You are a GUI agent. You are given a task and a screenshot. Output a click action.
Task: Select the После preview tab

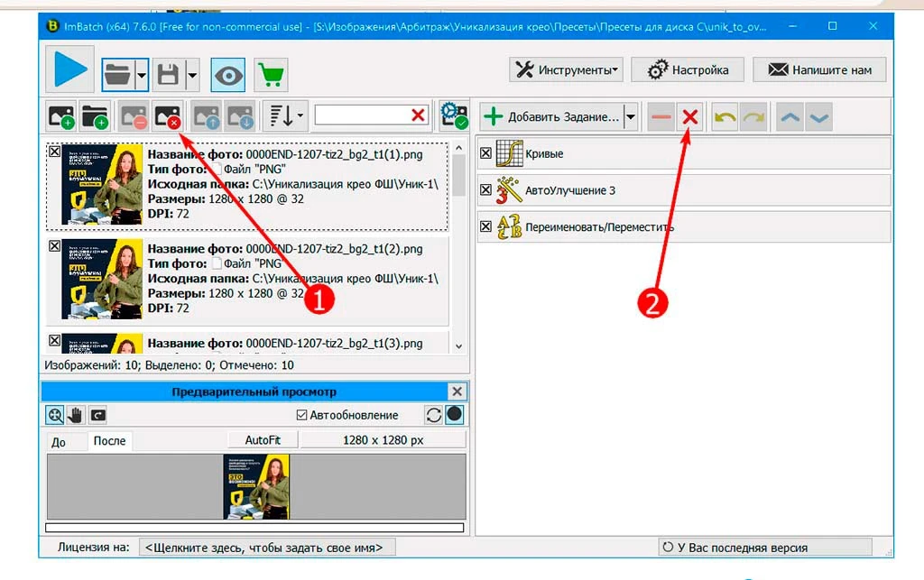(x=109, y=440)
